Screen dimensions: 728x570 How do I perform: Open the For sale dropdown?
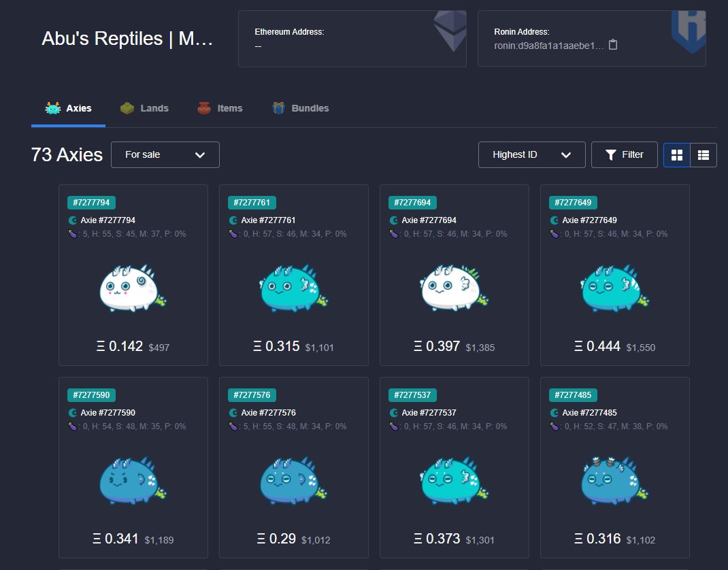(x=165, y=154)
